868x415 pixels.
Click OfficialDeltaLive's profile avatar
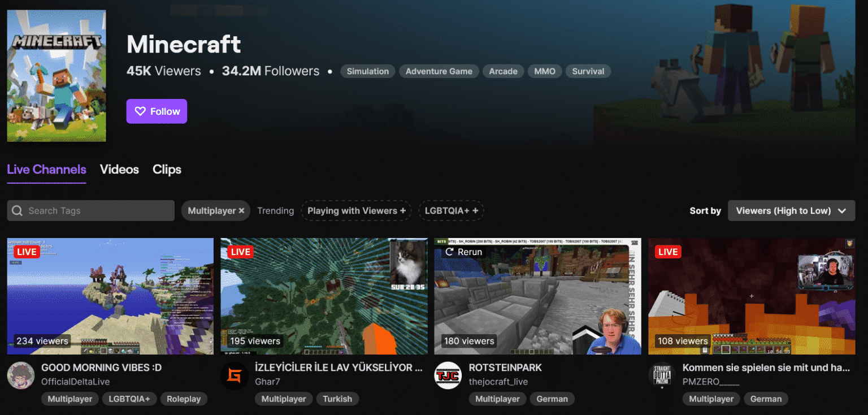pos(21,375)
